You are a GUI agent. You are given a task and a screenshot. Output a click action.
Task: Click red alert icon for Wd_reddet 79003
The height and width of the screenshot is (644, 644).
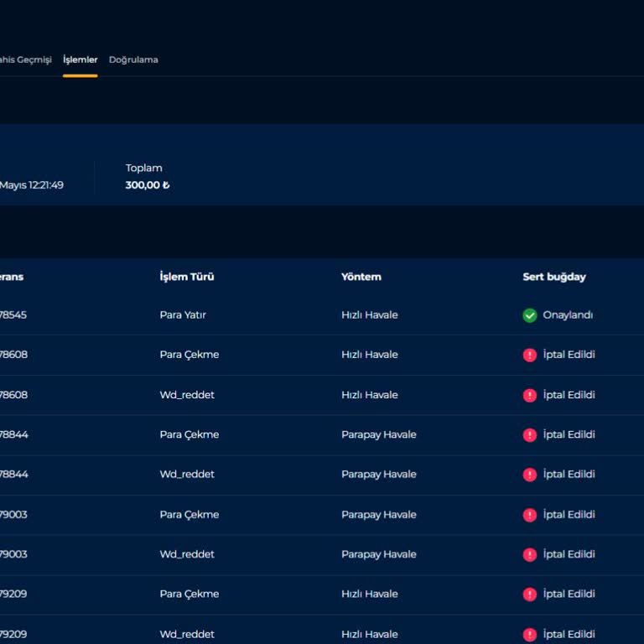529,554
